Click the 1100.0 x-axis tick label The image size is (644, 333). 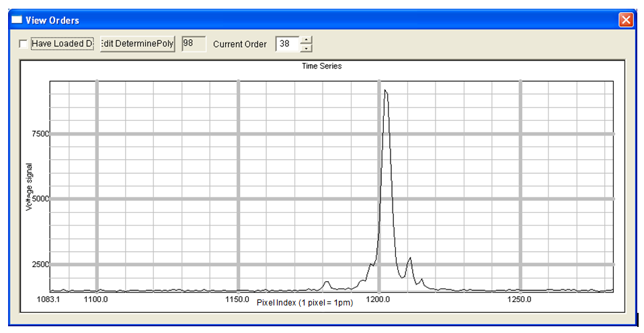97,299
